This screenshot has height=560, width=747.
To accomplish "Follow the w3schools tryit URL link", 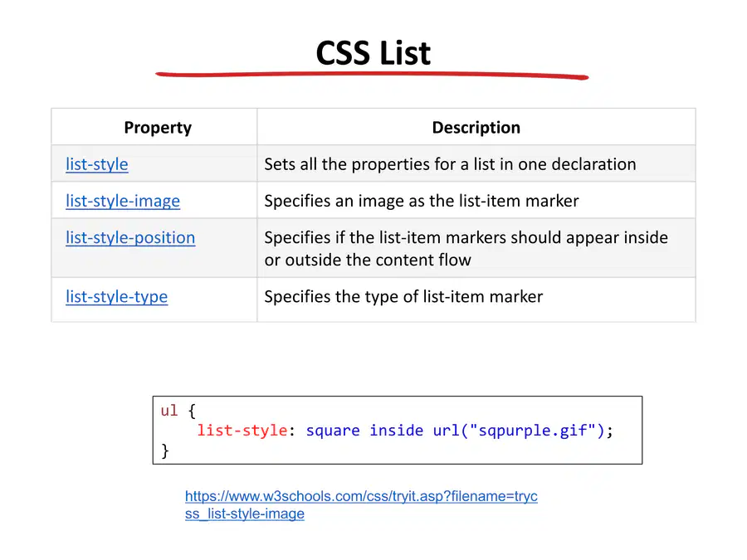I will click(x=361, y=496).
